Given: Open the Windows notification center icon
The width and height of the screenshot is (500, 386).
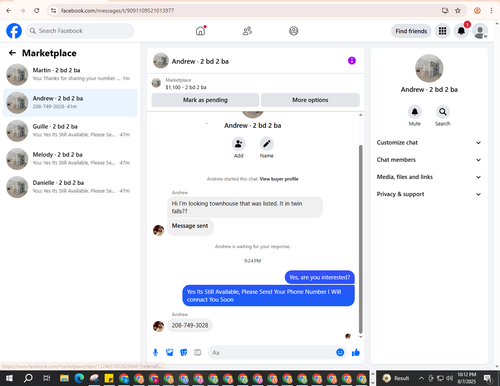Looking at the screenshot, I should pos(488,378).
